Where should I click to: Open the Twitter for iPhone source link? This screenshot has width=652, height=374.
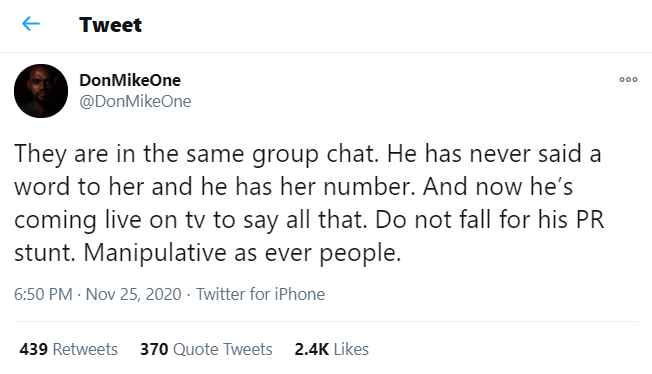(x=260, y=294)
